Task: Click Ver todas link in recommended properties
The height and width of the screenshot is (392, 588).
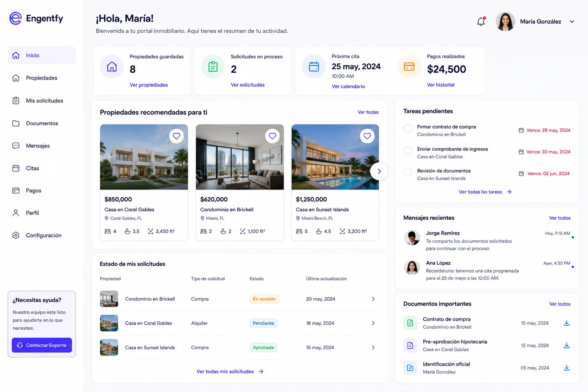Action: coord(368,112)
